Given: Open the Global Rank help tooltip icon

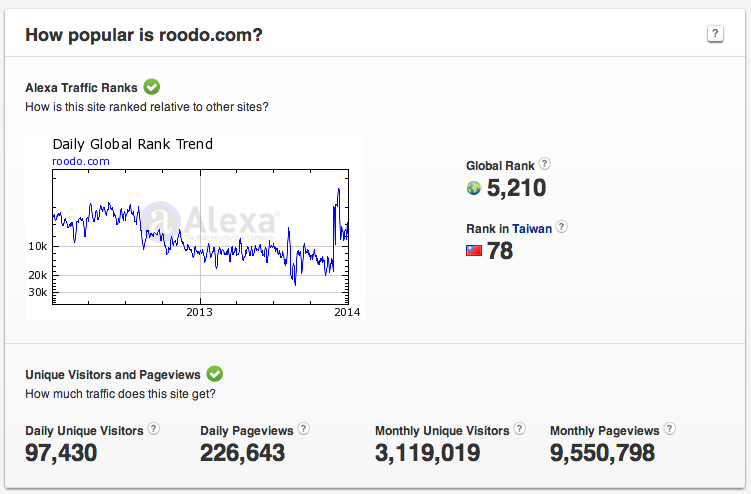Looking at the screenshot, I should point(545,164).
